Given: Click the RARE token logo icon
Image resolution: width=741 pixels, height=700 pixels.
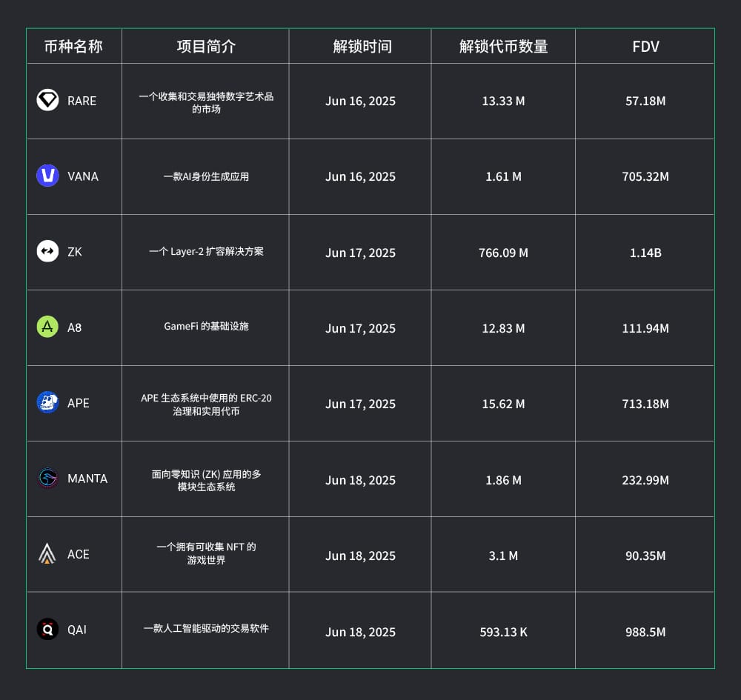Looking at the screenshot, I should [x=47, y=100].
